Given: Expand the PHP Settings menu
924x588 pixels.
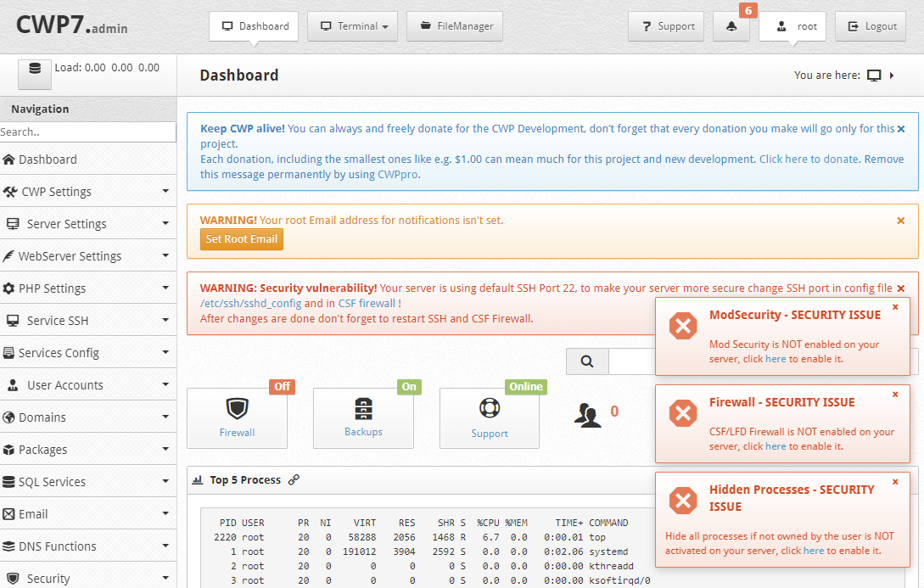Looking at the screenshot, I should 88,288.
